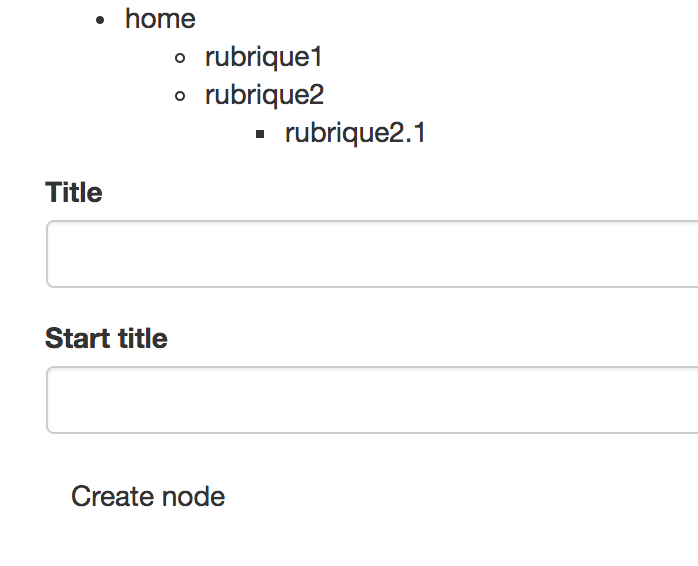
Task: Click the home tree item
Action: point(160,18)
